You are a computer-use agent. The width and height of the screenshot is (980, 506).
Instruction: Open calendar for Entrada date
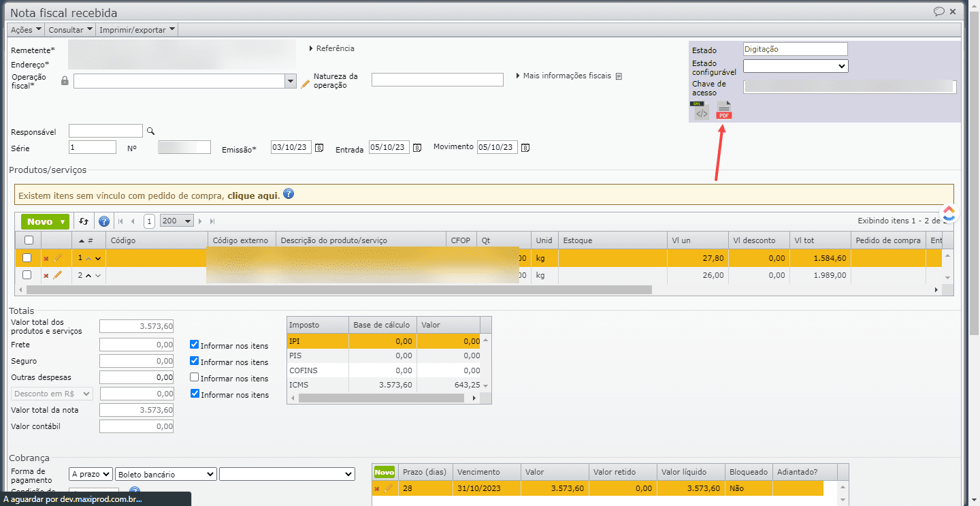pos(417,148)
